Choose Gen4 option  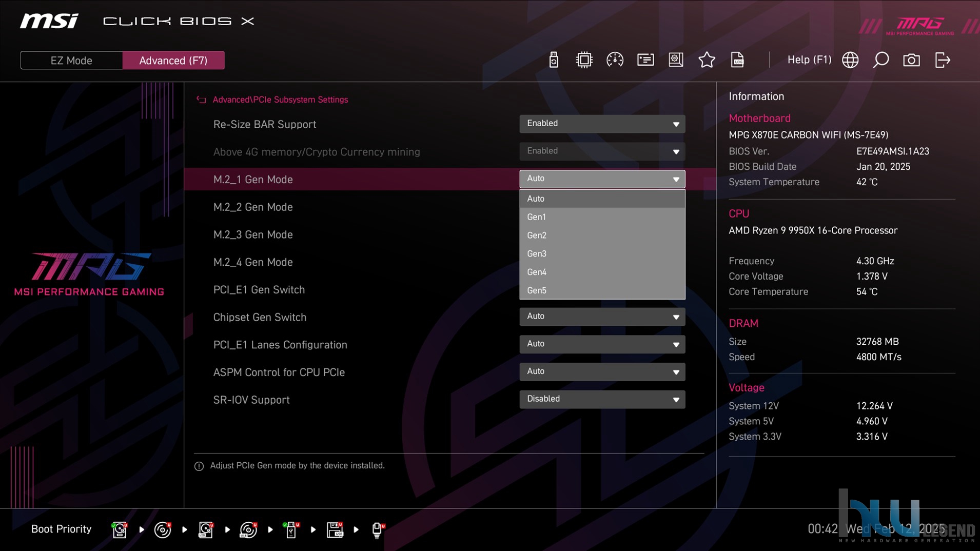tap(602, 272)
